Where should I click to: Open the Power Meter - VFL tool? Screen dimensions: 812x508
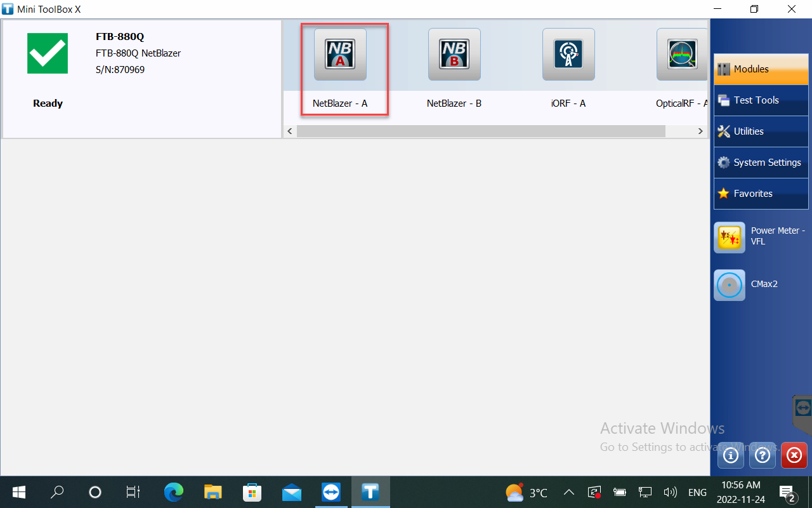[730, 237]
